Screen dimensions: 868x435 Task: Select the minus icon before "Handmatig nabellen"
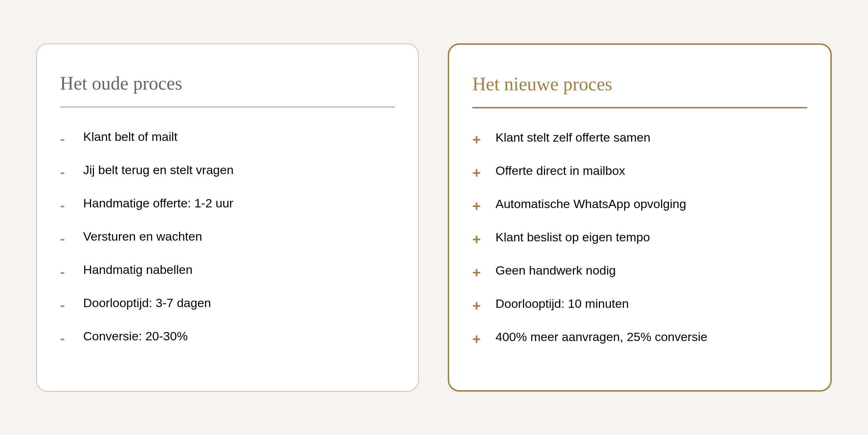point(63,272)
